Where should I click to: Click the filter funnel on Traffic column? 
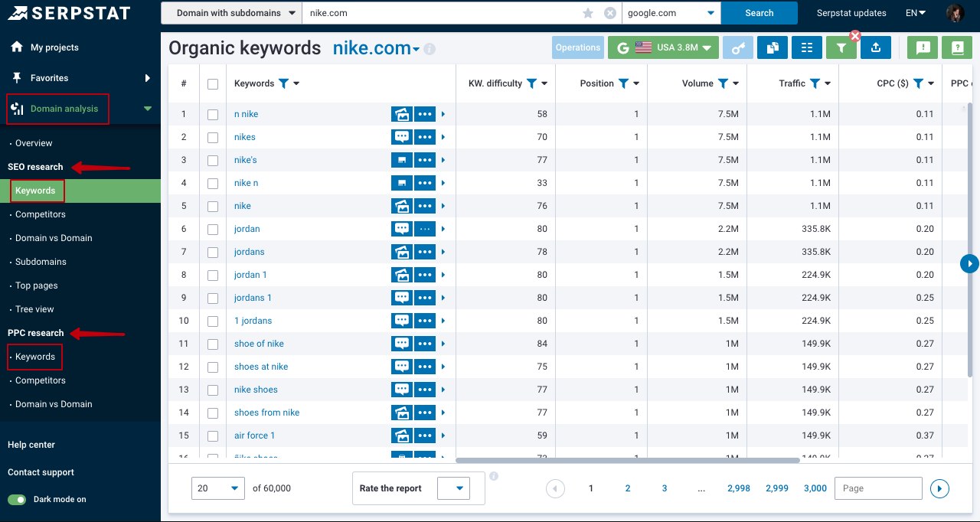tap(815, 83)
